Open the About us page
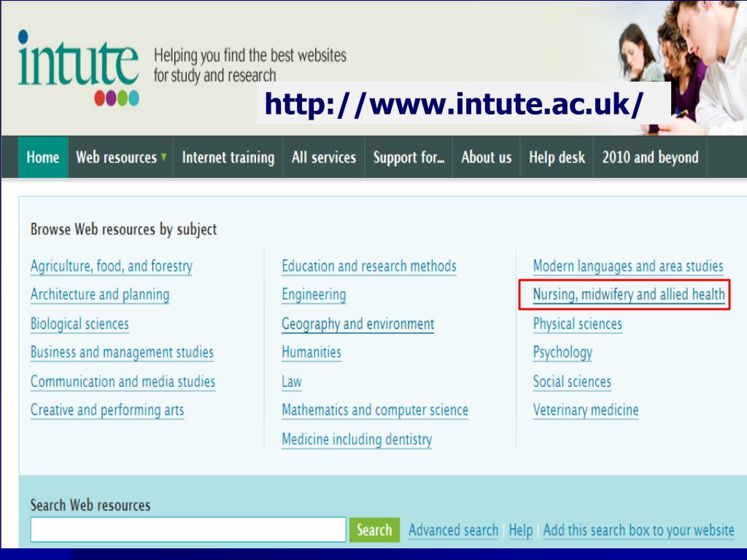This screenshot has width=747, height=560. pos(487,157)
